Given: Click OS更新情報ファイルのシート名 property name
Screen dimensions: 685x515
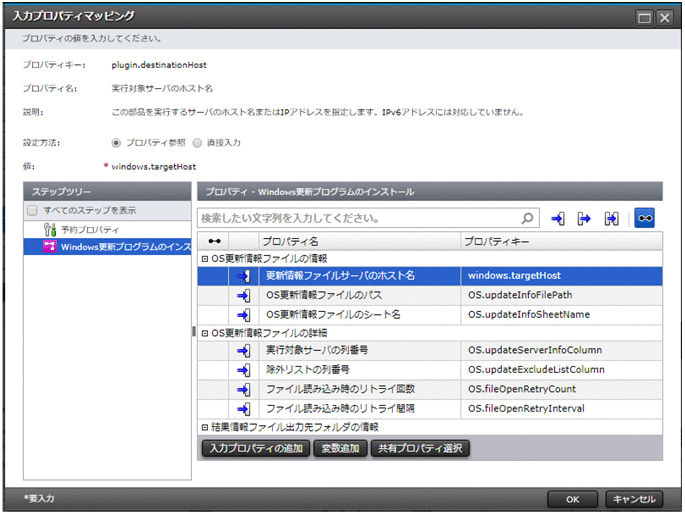Looking at the screenshot, I should pyautogui.click(x=333, y=315).
